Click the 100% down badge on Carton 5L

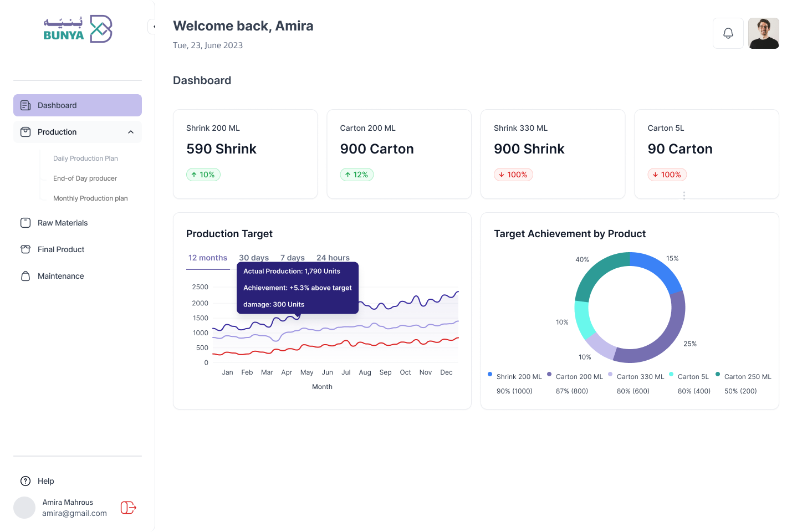pos(667,175)
